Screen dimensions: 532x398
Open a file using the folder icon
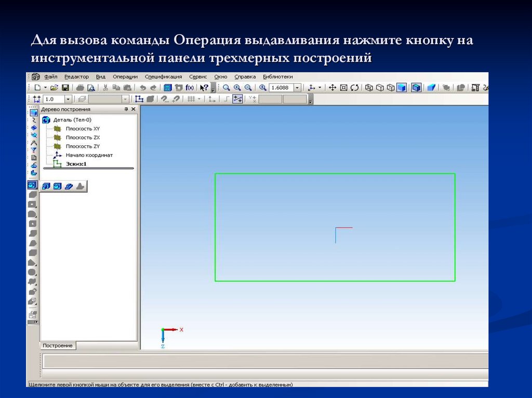point(54,88)
